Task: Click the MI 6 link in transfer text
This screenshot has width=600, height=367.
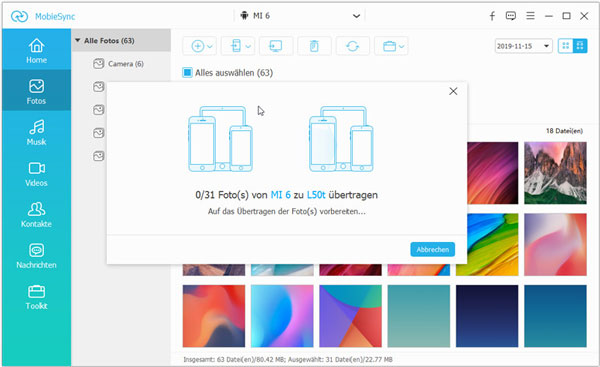Action: pos(280,195)
